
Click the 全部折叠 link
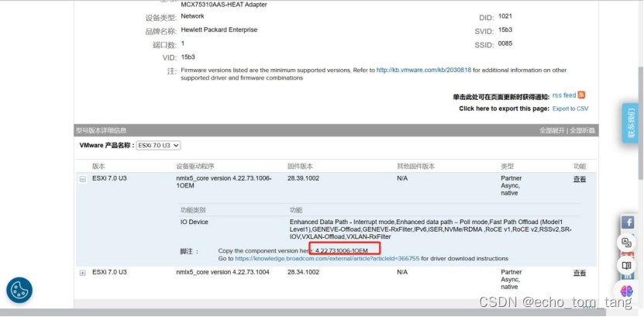(x=582, y=130)
